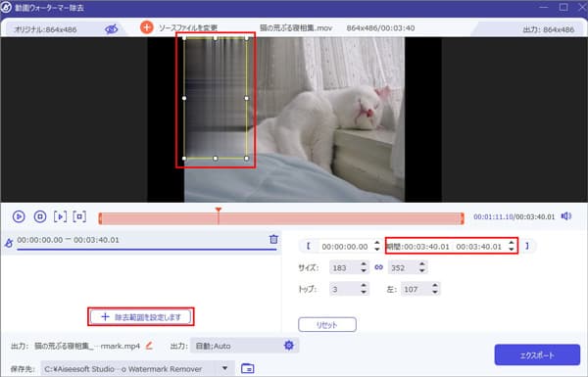Click the right-middle handle of removal box
The width and height of the screenshot is (588, 377).
click(246, 98)
